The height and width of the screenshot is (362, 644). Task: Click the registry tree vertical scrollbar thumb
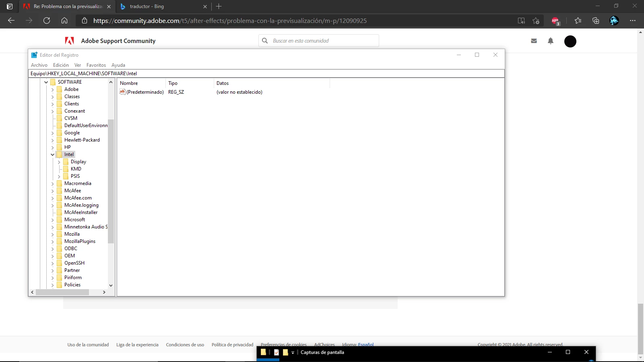pos(111,181)
